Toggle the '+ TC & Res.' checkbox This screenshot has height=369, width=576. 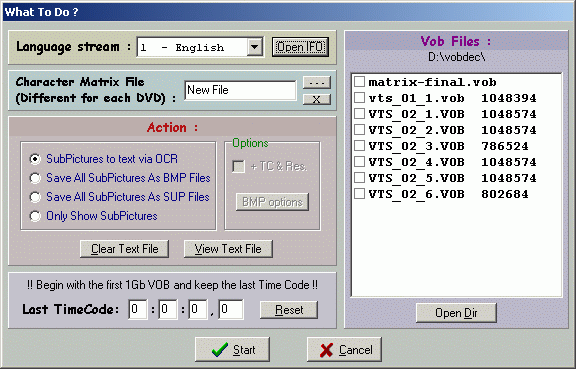[x=238, y=166]
